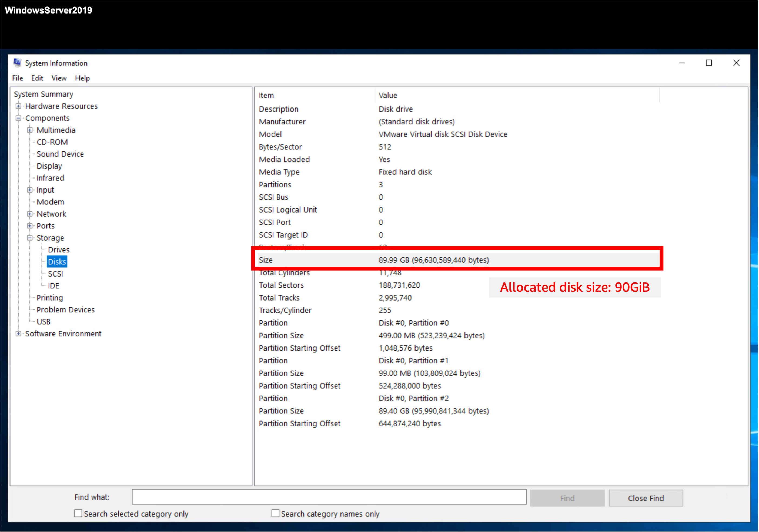759x532 pixels.
Task: Enable Search selected category only
Action: point(78,513)
